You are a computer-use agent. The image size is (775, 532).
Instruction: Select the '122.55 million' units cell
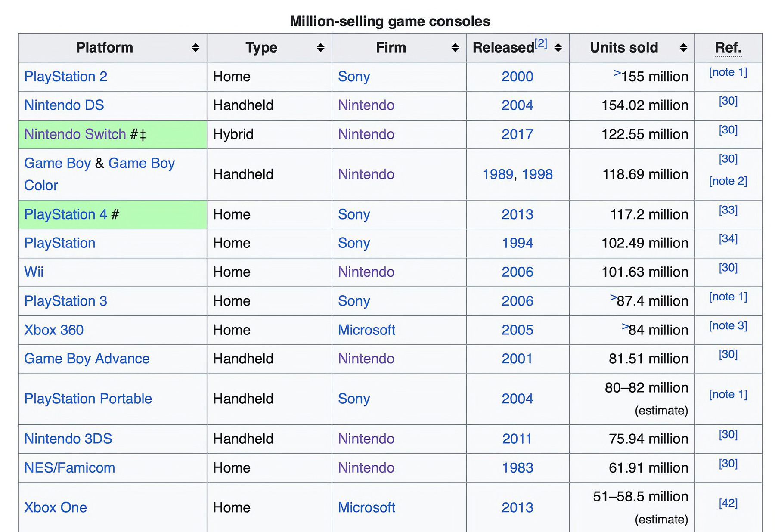tap(632, 134)
